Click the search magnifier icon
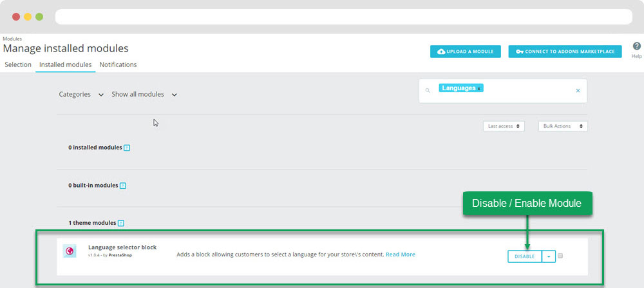The width and height of the screenshot is (644, 288). 428,91
